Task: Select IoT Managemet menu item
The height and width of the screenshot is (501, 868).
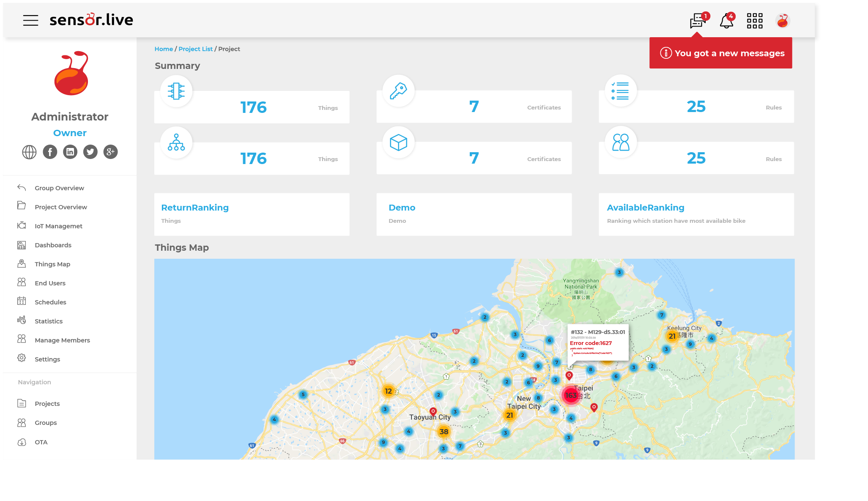Action: click(x=58, y=226)
